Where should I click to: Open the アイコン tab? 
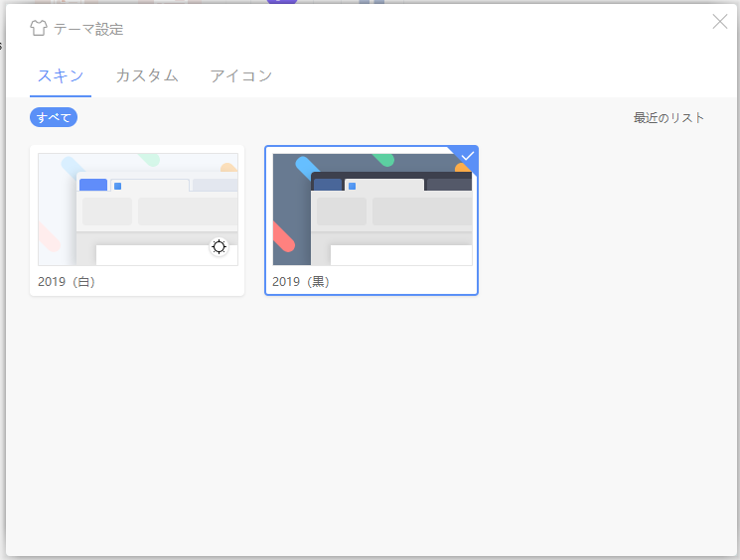pyautogui.click(x=240, y=75)
